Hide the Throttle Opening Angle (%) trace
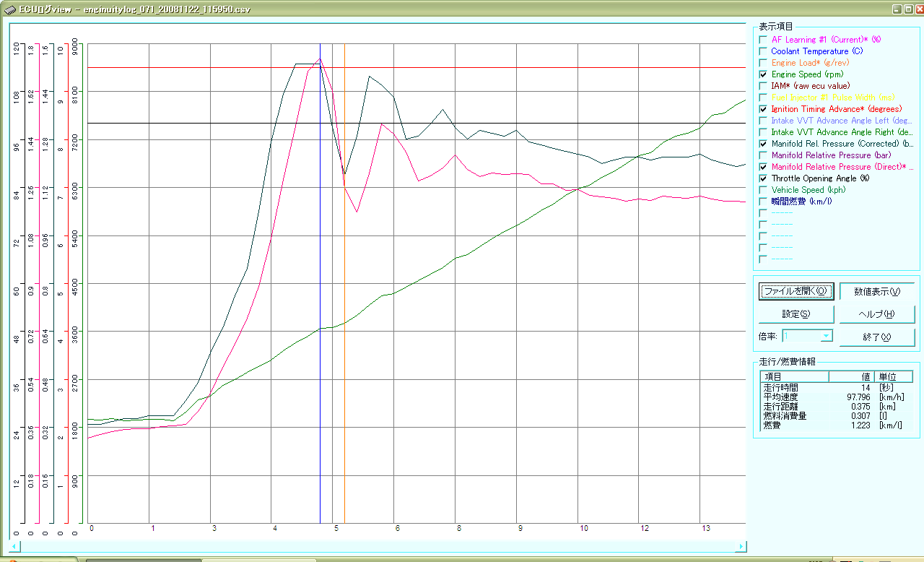The image size is (924, 562). (x=763, y=178)
